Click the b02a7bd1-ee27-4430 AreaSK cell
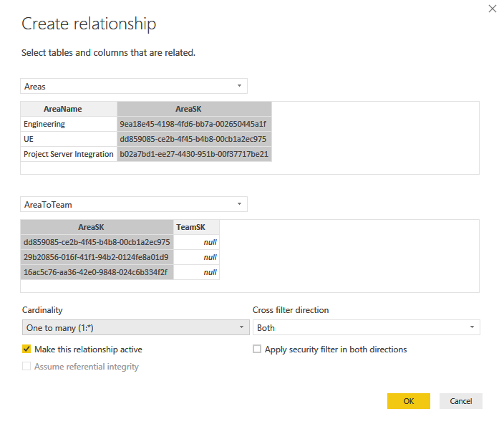This screenshot has width=504, height=429. coord(195,154)
